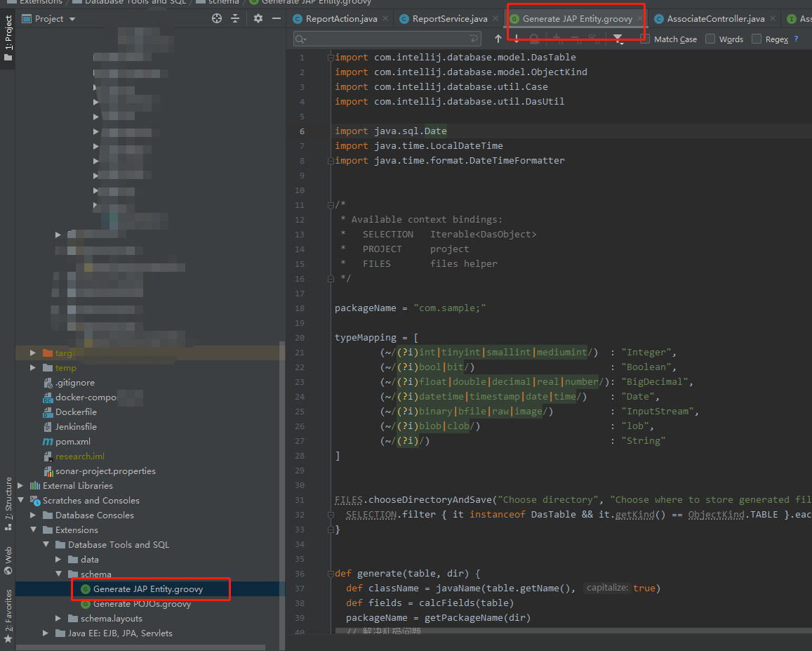Click the Favorites star icon
The width and height of the screenshot is (812, 651).
click(8, 639)
